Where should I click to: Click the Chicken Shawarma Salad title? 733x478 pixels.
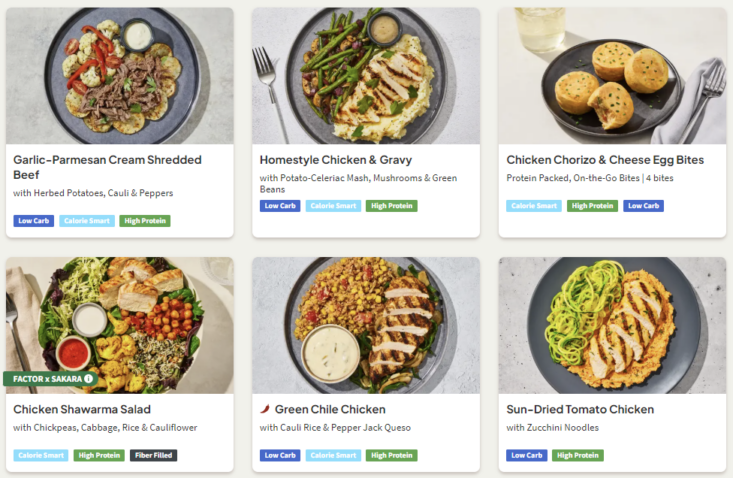[x=82, y=409]
